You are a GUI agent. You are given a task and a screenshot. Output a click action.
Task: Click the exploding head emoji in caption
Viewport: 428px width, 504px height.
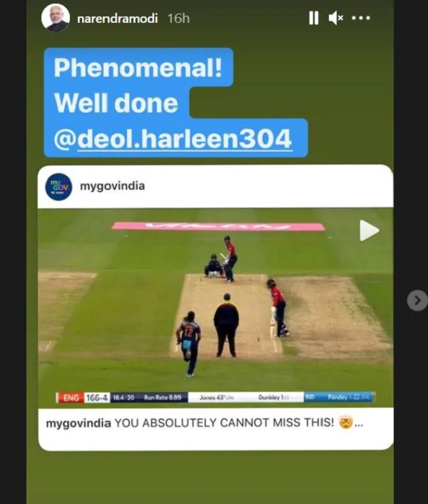346,422
